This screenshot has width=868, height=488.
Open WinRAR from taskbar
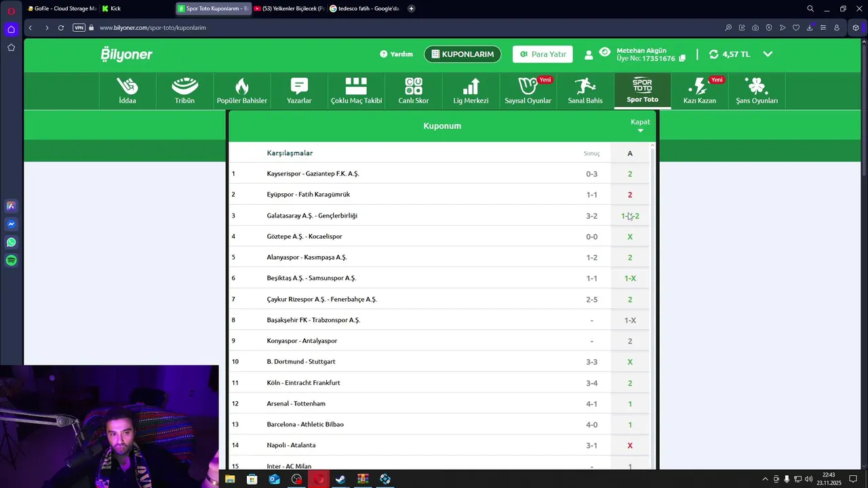pyautogui.click(x=363, y=479)
